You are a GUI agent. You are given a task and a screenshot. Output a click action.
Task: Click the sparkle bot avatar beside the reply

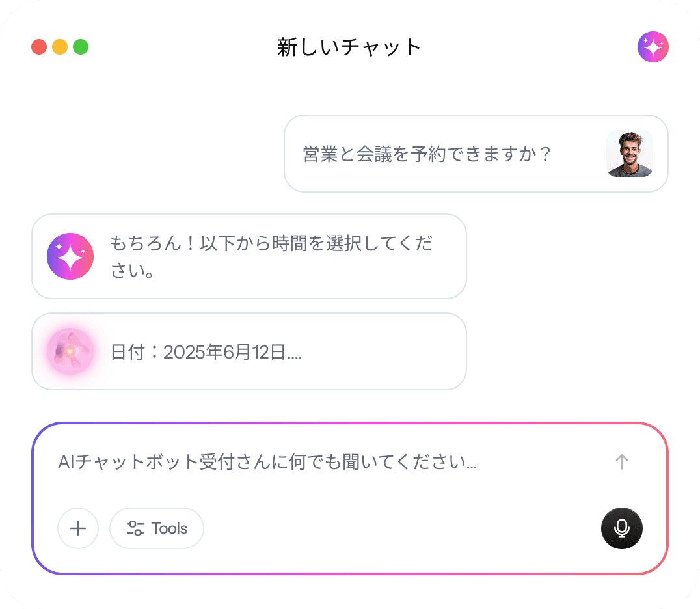click(x=70, y=256)
